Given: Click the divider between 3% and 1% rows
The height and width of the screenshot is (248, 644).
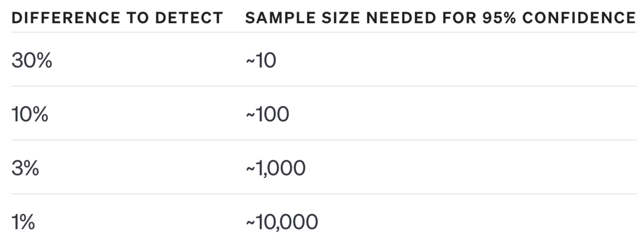Looking at the screenshot, I should pos(322,193).
